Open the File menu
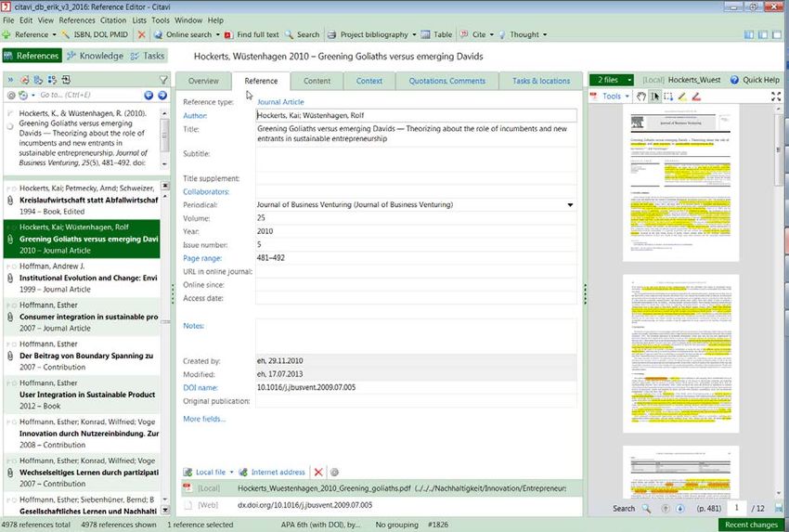Viewport: 789px width, 532px height. (8, 20)
